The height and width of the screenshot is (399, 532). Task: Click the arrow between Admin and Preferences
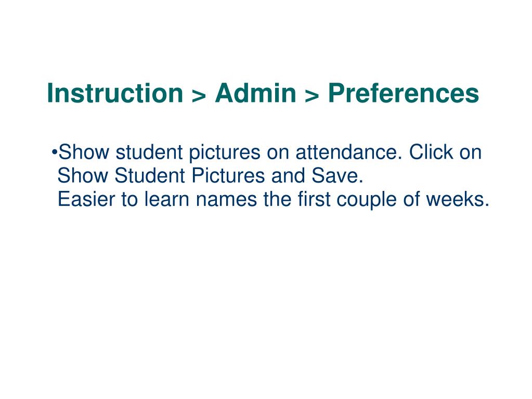pyautogui.click(x=312, y=96)
